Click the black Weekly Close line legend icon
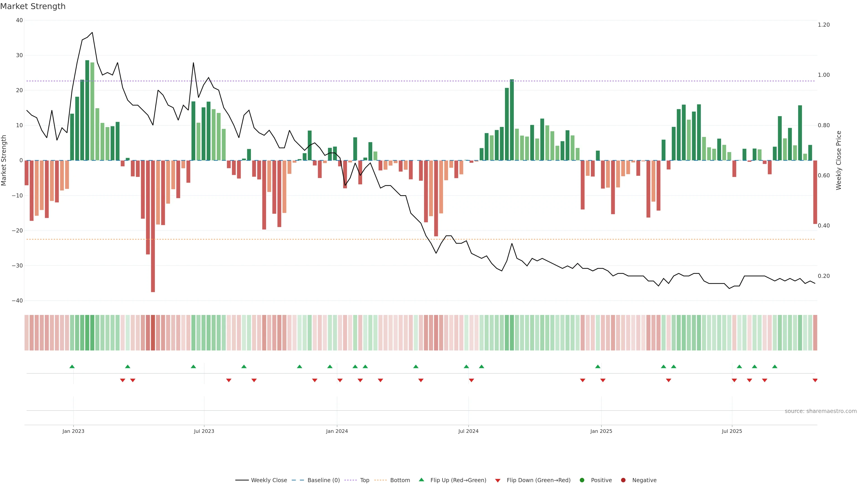The width and height of the screenshot is (868, 488). [x=242, y=480]
